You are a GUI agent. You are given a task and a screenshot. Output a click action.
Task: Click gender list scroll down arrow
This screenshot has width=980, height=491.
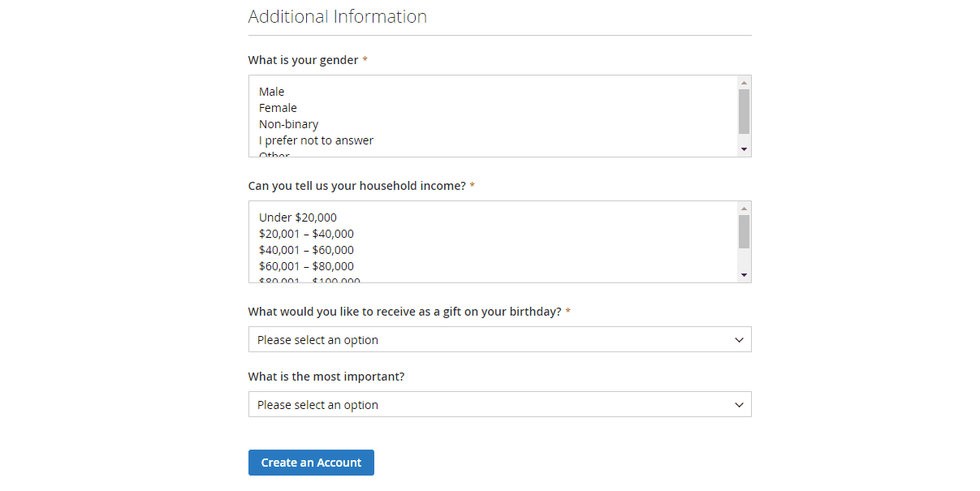(744, 149)
